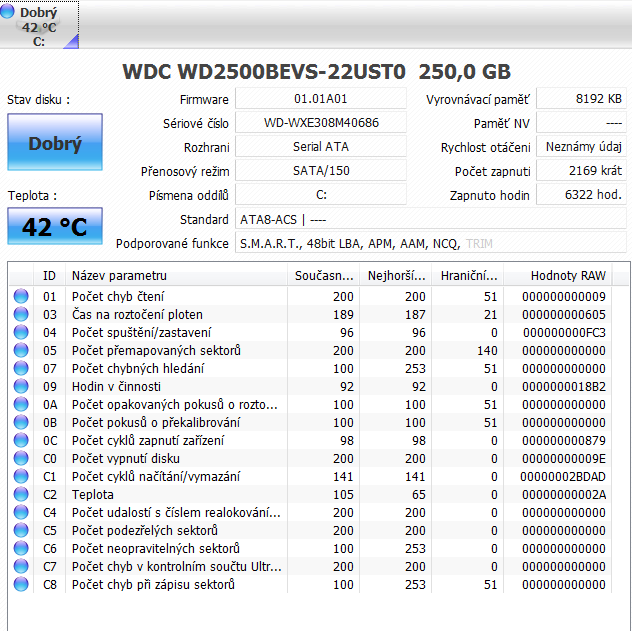Screen dimensions: 632x631
Task: Click RAW value 00000000FC3
Action: pos(564,332)
